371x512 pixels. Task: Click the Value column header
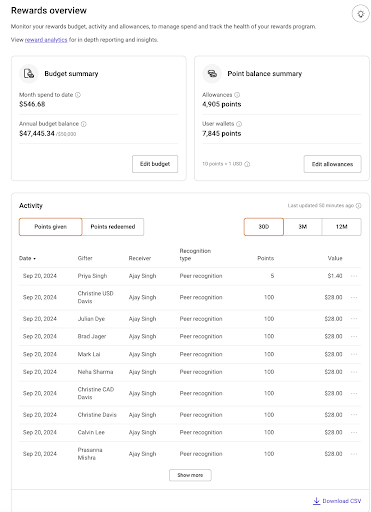point(335,258)
